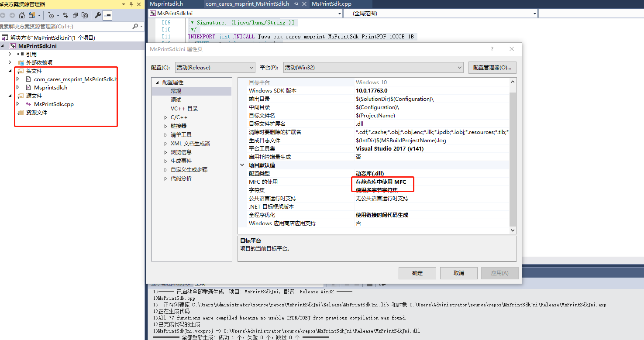644x340 pixels.
Task: Open Properties with the wrench icon
Action: coord(98,15)
